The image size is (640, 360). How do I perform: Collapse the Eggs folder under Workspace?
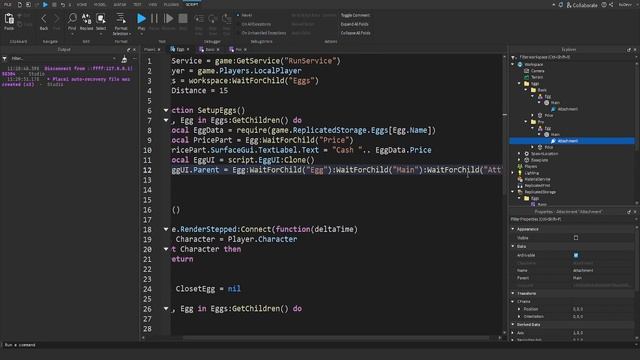[520, 83]
